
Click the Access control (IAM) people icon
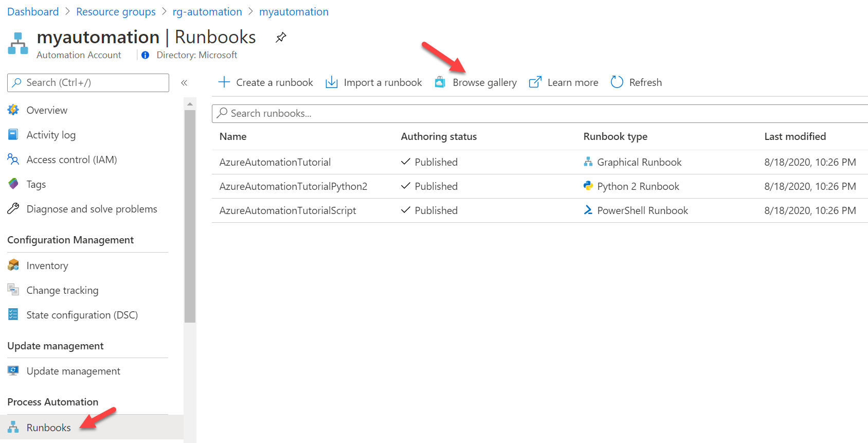[13, 160]
